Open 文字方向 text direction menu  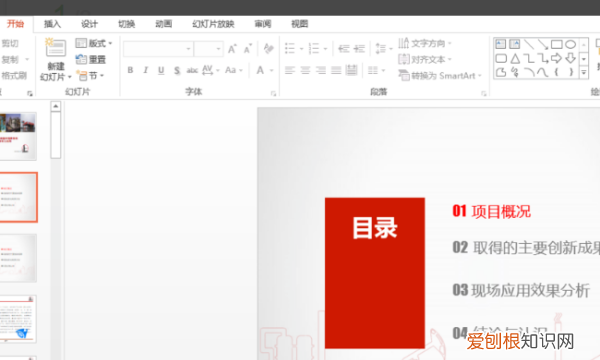point(425,43)
